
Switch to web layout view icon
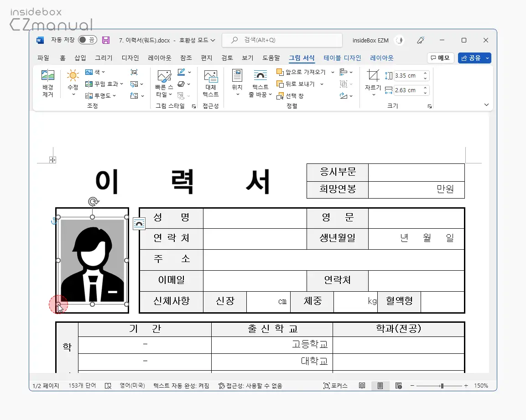coord(399,386)
